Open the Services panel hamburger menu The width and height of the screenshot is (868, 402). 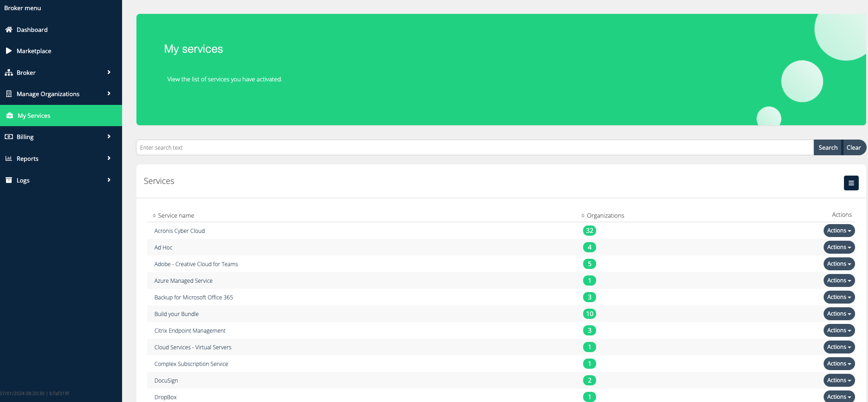[x=851, y=183]
